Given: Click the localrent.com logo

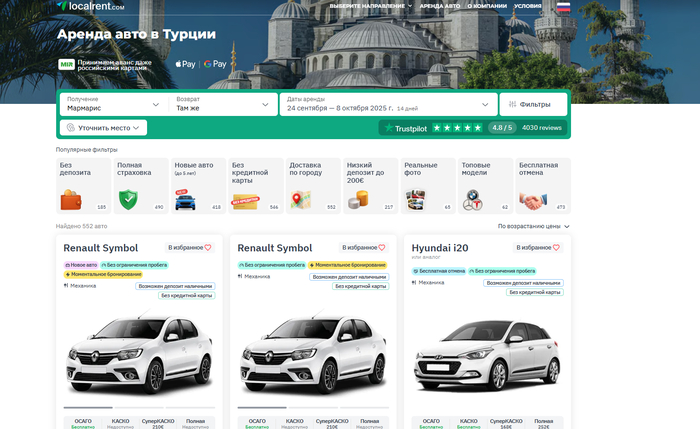Looking at the screenshot, I should [91, 6].
